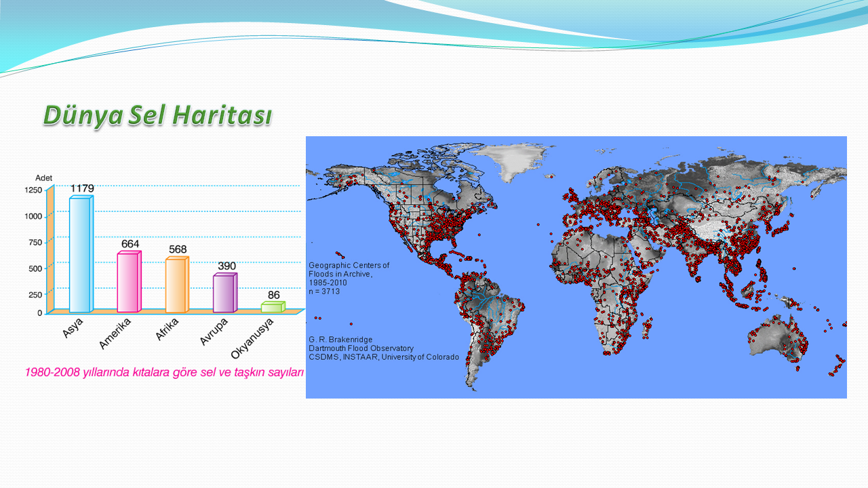Viewport: 868px width, 488px height.
Task: Click the 1000 axis tick label
Action: pyautogui.click(x=33, y=216)
